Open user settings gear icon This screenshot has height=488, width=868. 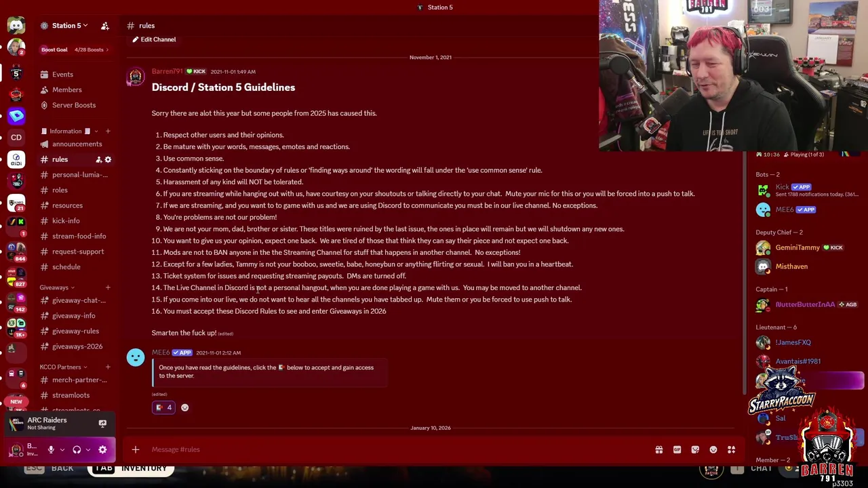(x=102, y=449)
